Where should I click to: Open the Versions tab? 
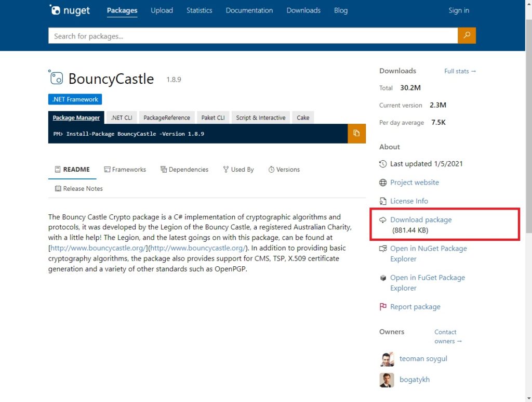284,170
